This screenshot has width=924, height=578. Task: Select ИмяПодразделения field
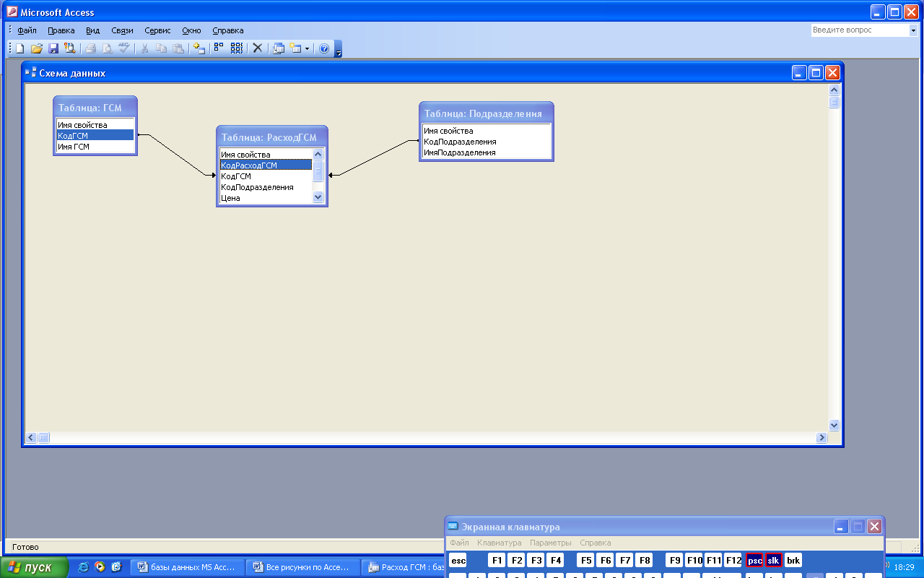point(486,152)
